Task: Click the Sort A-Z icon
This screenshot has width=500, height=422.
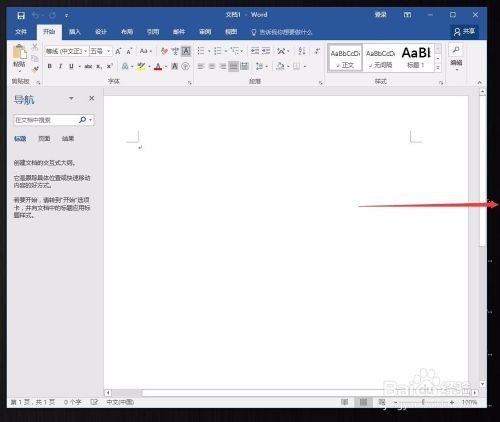Action: click(x=302, y=51)
